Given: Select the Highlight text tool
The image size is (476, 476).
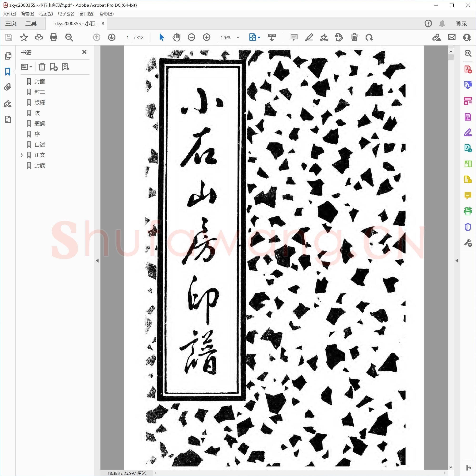Looking at the screenshot, I should click(x=309, y=37).
